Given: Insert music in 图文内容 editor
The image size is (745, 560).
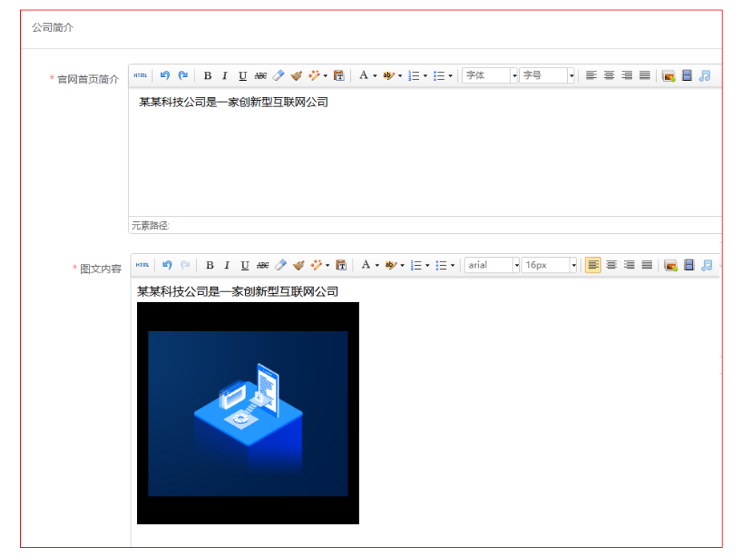Looking at the screenshot, I should [x=707, y=265].
